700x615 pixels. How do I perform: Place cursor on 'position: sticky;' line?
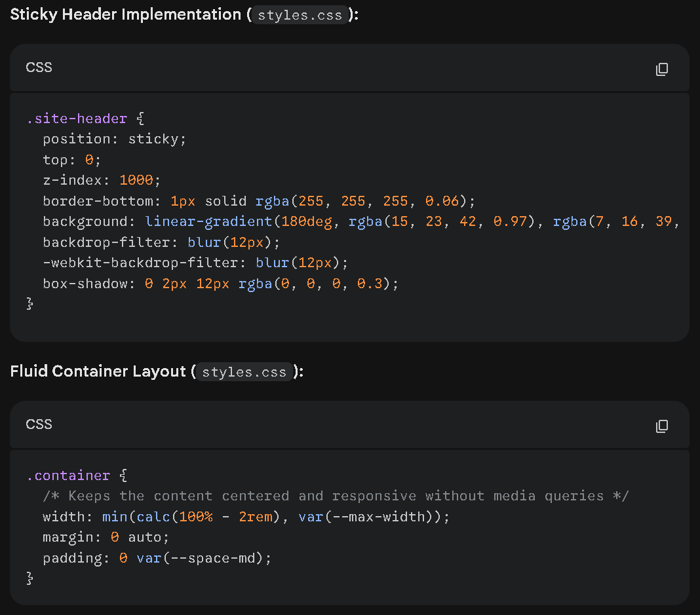point(115,139)
